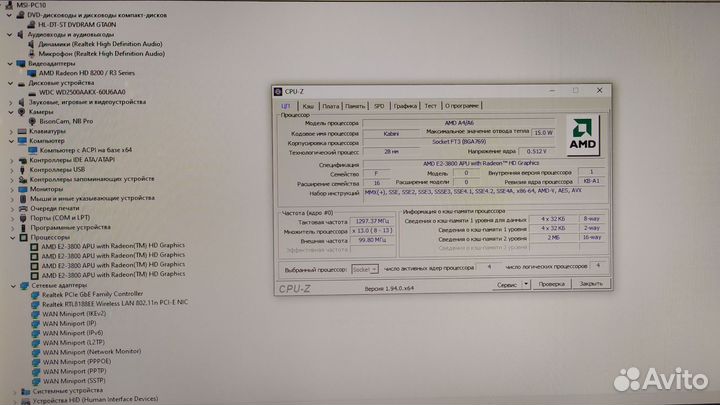Select the MSI-PC10 root node
The height and width of the screenshot is (405, 720).
(x=31, y=5)
